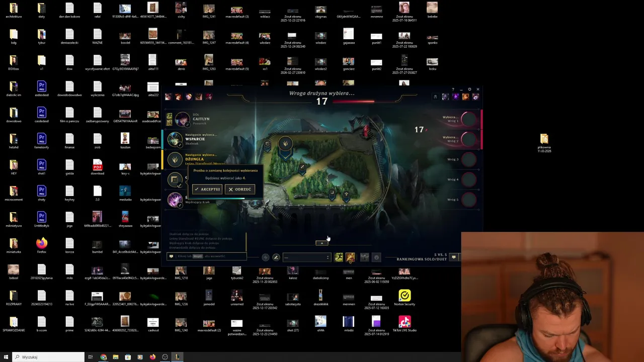Select the Firefox desktop shortcut

pos(41,246)
